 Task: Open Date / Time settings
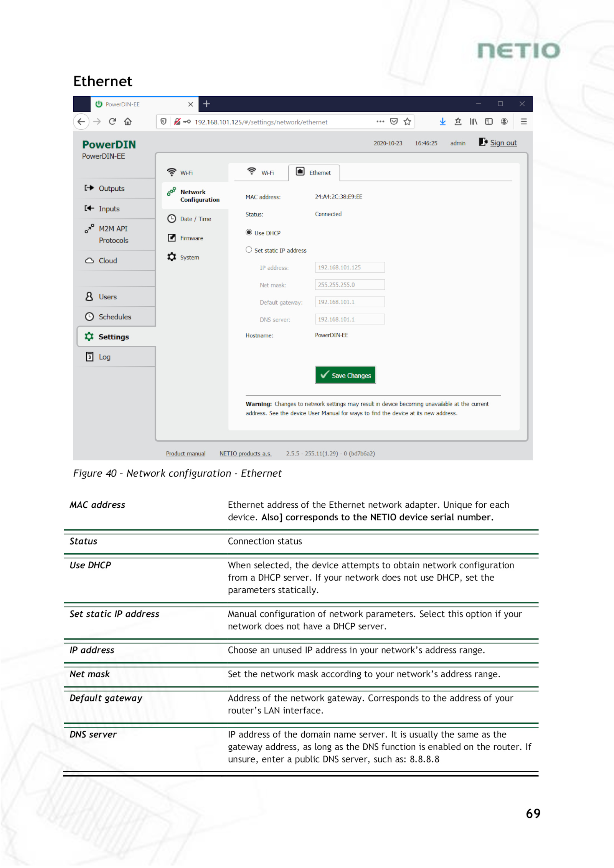pyautogui.click(x=195, y=219)
